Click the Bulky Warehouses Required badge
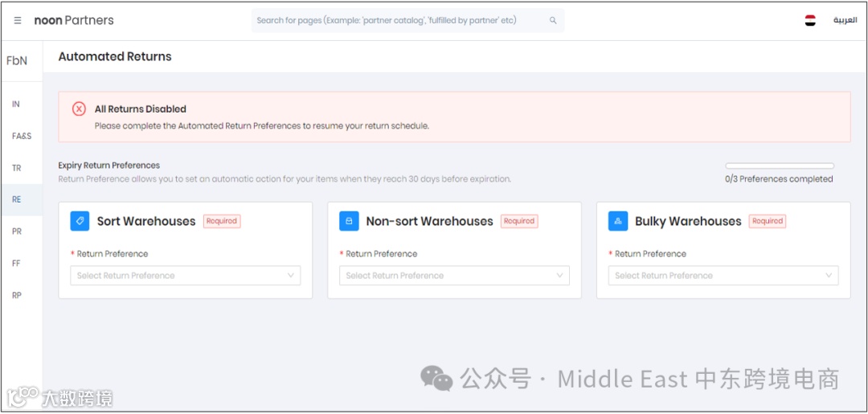 point(768,221)
